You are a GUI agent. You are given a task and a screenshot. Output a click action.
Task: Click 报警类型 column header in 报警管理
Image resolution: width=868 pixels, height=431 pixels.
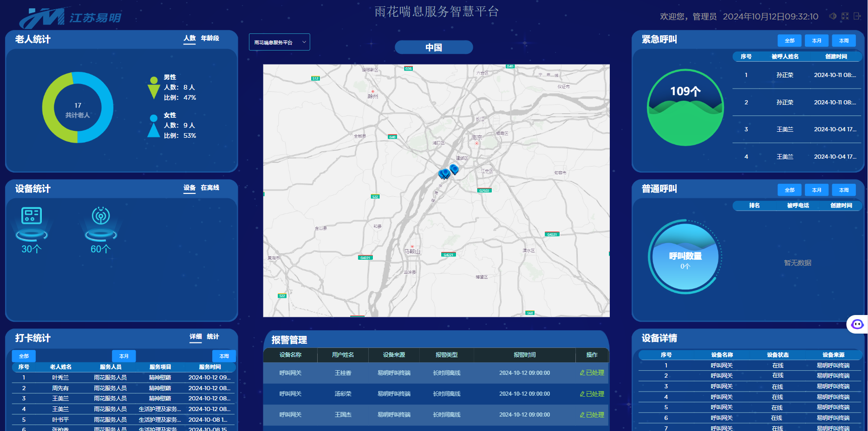pos(447,355)
